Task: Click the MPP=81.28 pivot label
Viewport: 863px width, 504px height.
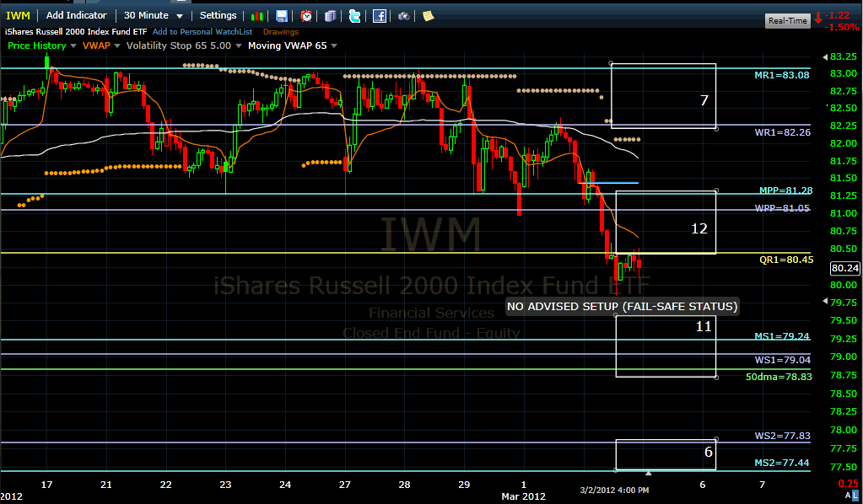Action: click(x=786, y=190)
